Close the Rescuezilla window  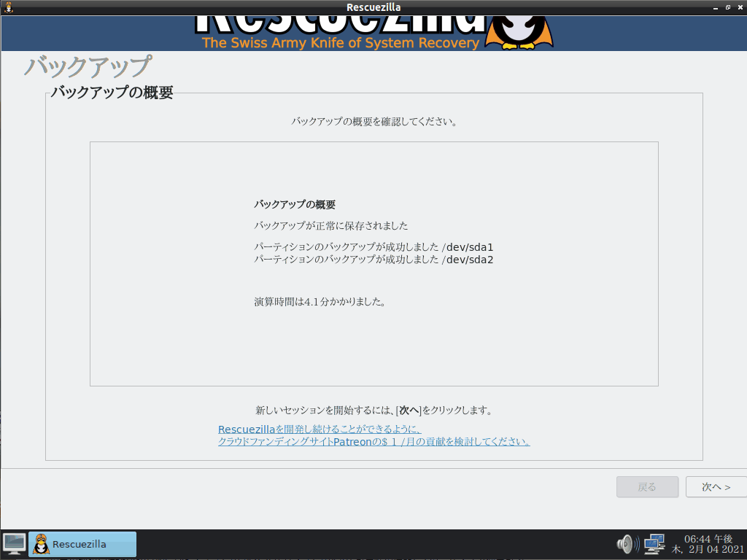(740, 7)
